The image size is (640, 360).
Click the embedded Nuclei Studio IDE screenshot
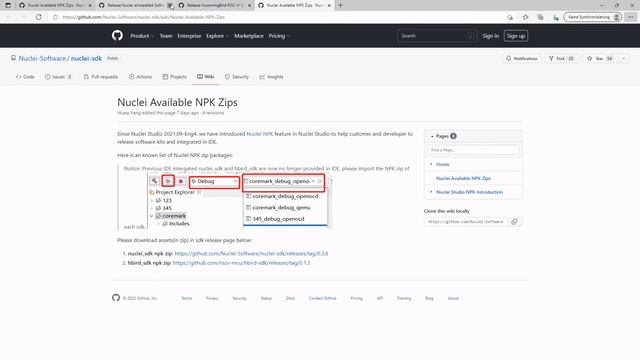click(x=241, y=201)
